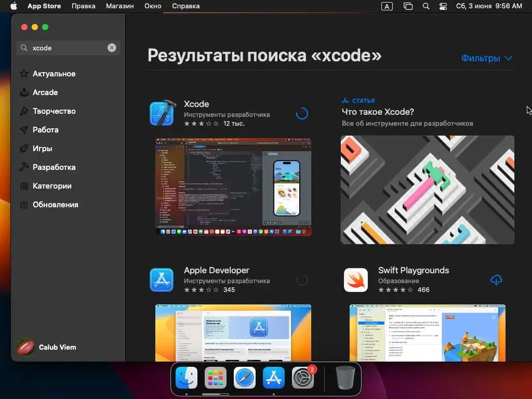Open the Apple Developer screenshot preview

point(233,333)
